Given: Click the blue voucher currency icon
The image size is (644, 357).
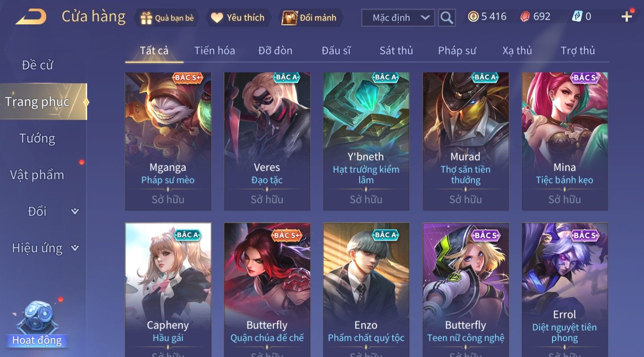Looking at the screenshot, I should coord(577,17).
